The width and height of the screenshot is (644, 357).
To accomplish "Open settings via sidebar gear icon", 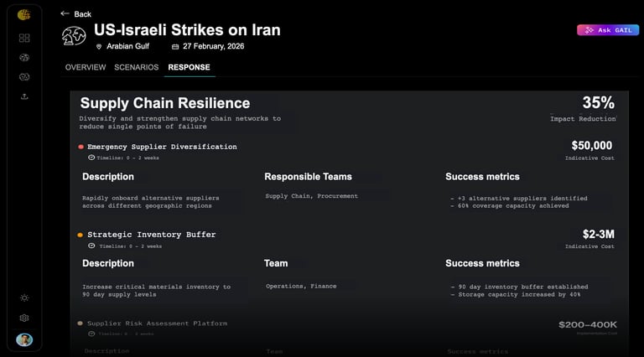I will tap(24, 318).
